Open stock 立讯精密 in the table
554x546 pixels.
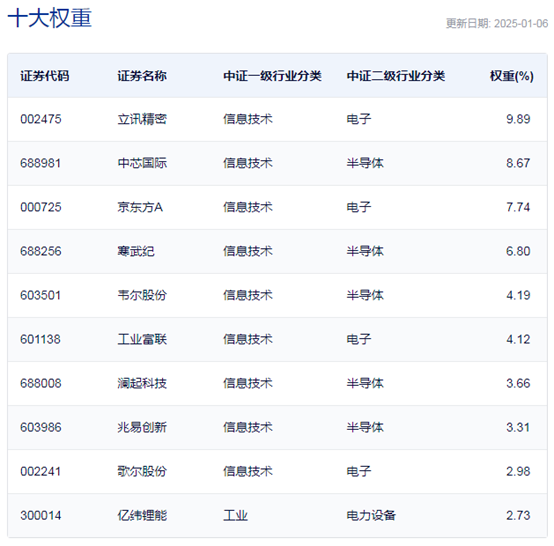(142, 119)
